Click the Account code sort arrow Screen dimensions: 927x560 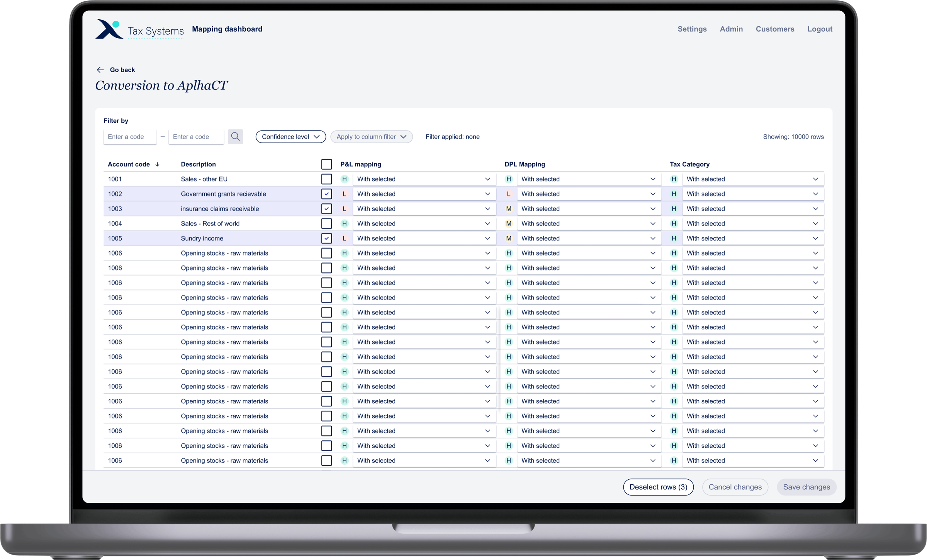click(158, 164)
